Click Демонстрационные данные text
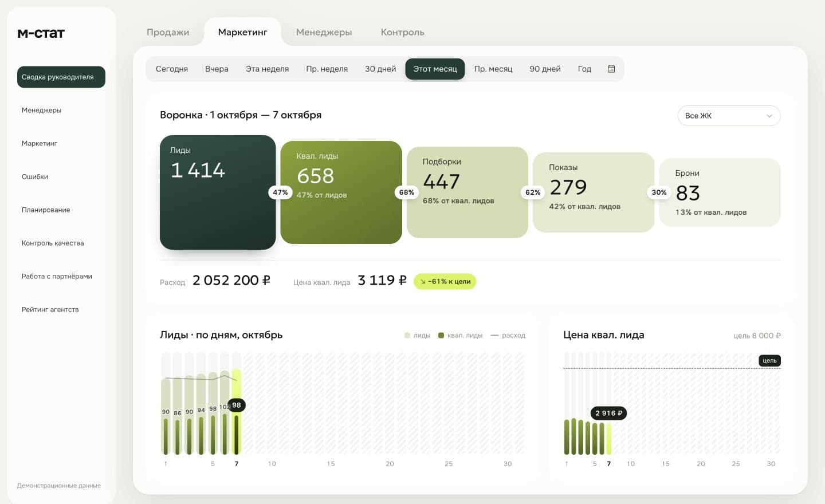The width and height of the screenshot is (825, 504). click(x=59, y=486)
